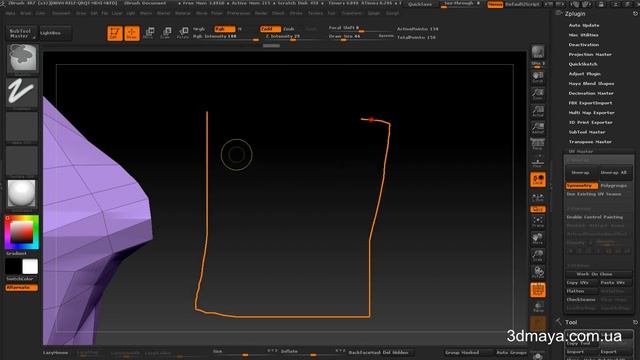Toggle Transp transparency icon
This screenshot has width=640, height=360.
[538, 307]
